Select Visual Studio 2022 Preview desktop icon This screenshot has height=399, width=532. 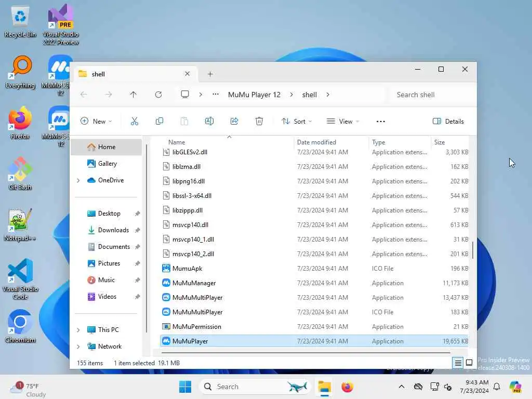61,25
